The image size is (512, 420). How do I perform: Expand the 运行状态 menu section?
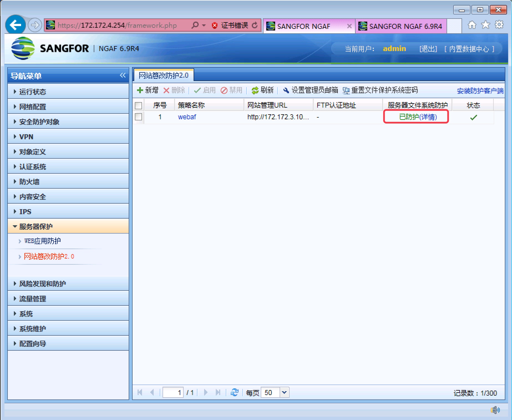[68, 92]
